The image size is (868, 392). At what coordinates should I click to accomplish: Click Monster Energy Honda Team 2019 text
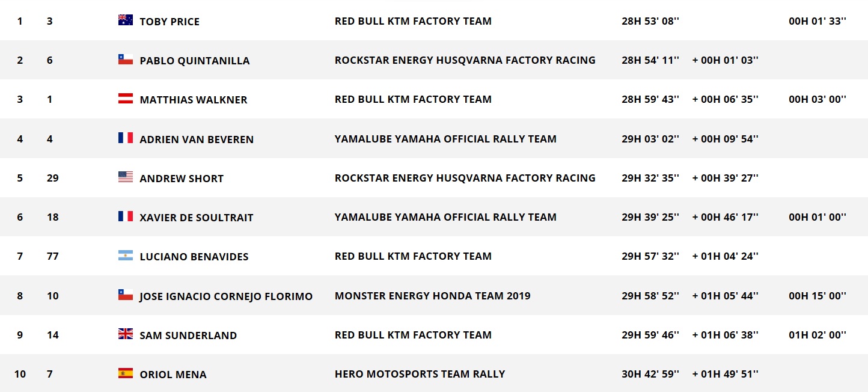433,296
